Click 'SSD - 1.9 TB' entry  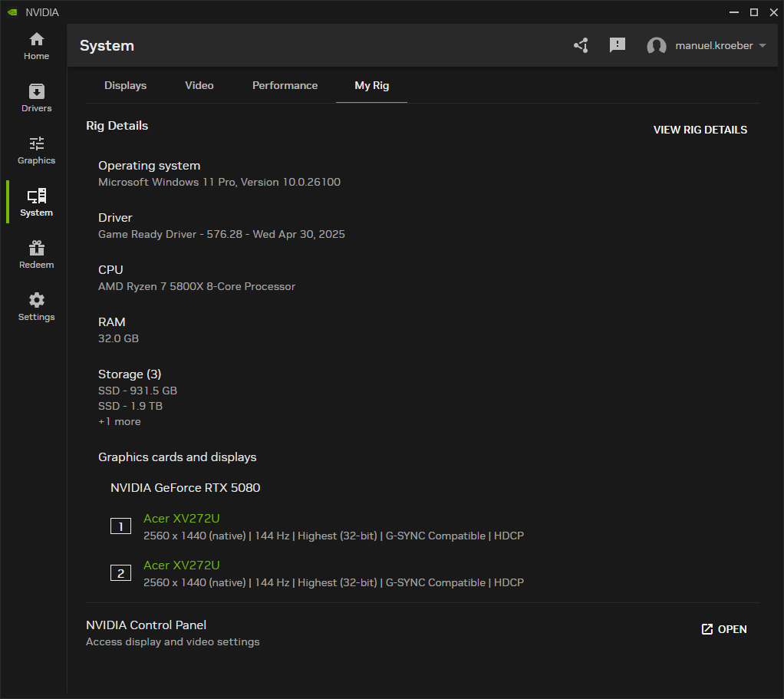[x=130, y=406]
